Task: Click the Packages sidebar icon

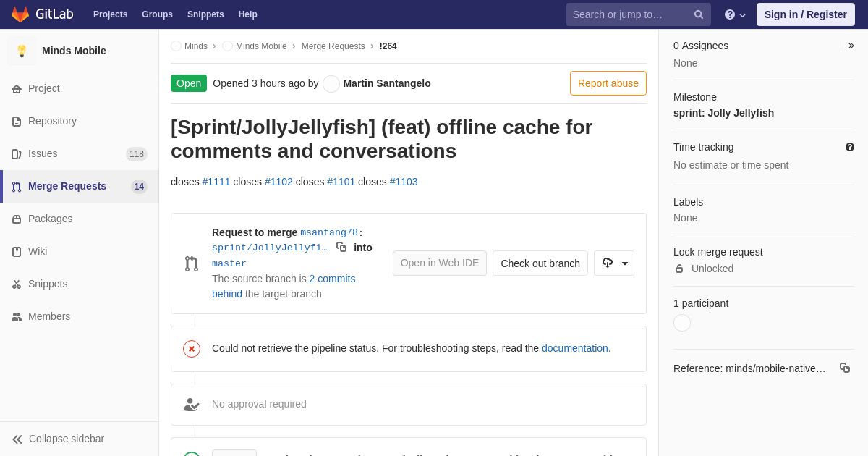Action: [17, 219]
